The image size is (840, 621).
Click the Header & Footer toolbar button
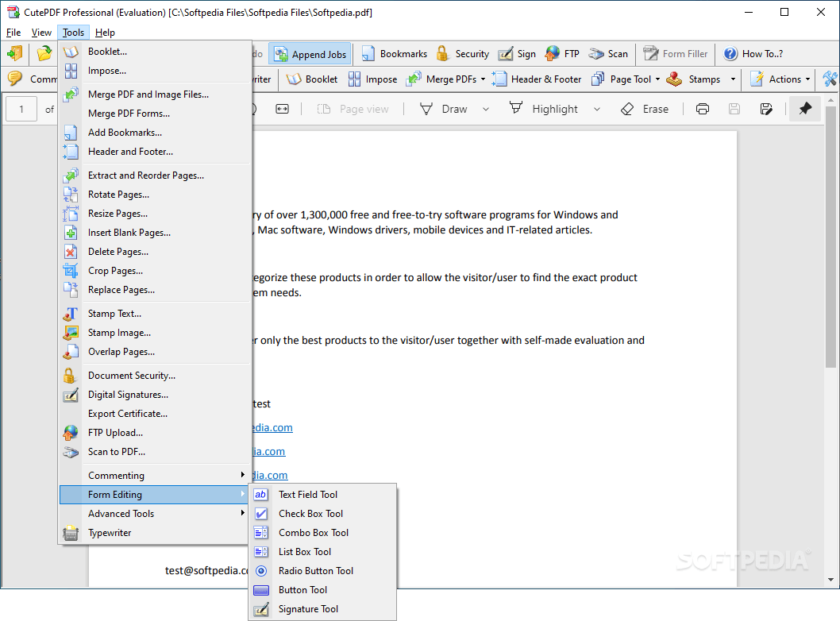tap(537, 79)
